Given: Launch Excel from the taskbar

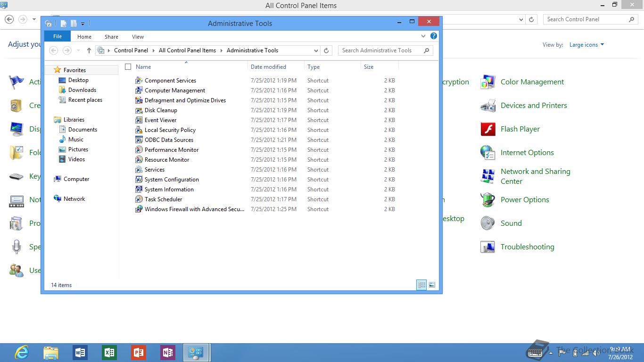Looking at the screenshot, I should click(109, 352).
